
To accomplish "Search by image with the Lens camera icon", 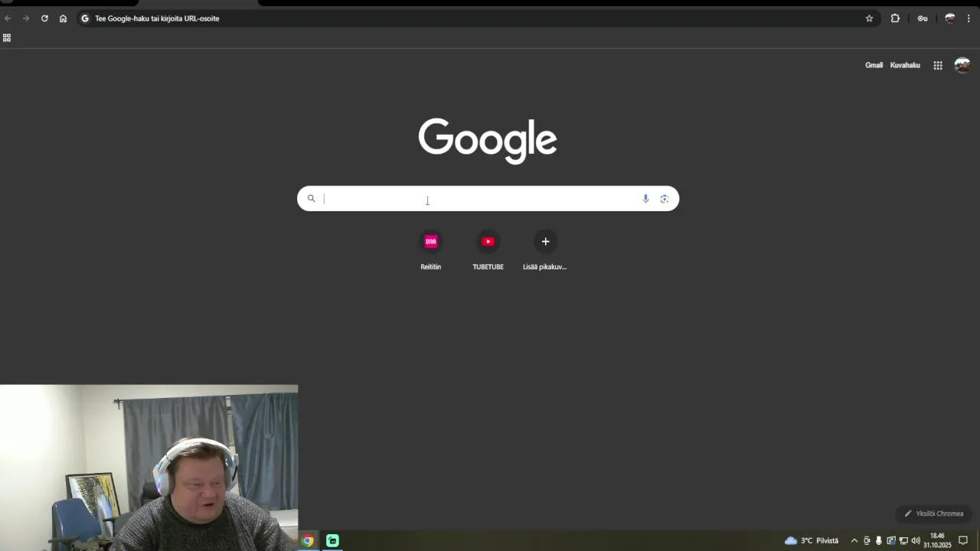I will click(665, 198).
